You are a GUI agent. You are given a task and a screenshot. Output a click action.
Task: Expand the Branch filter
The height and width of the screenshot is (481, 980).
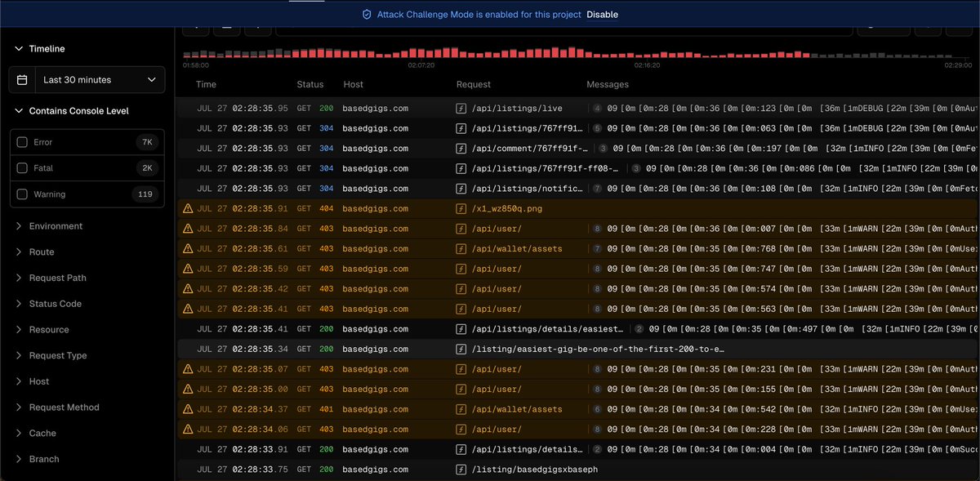pyautogui.click(x=38, y=459)
